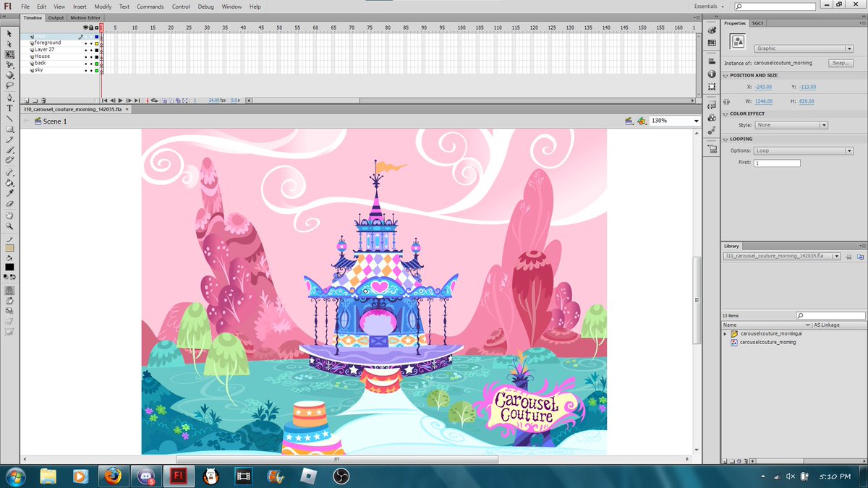Toggle the Loop playback button in timeline

pos(155,100)
